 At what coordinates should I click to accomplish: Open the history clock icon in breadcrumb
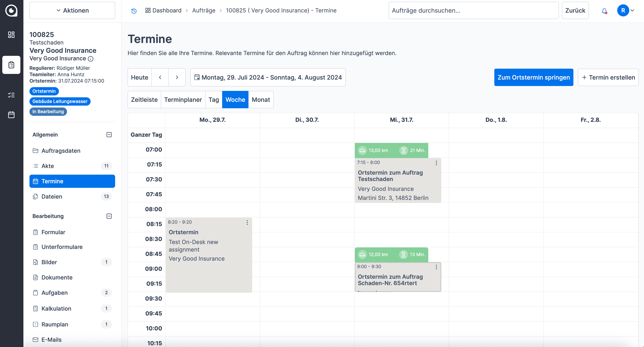click(x=134, y=11)
